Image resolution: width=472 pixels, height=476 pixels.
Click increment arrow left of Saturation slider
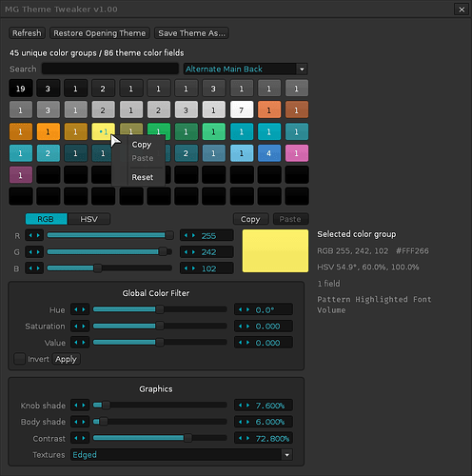coord(84,326)
